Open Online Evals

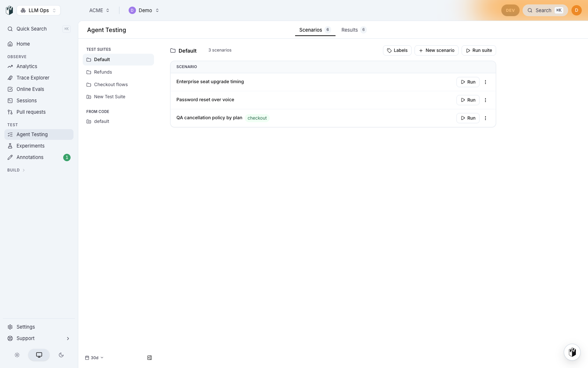coord(39,89)
